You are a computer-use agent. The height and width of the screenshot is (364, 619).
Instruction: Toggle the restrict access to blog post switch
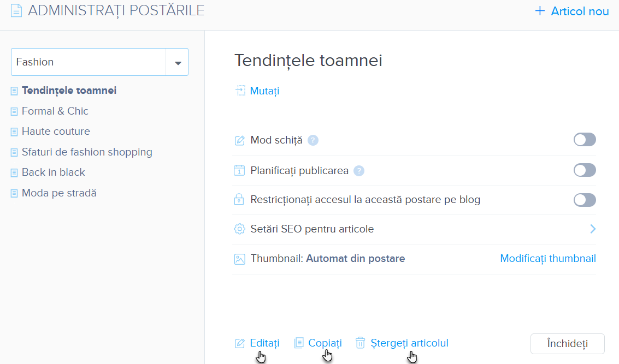585,200
